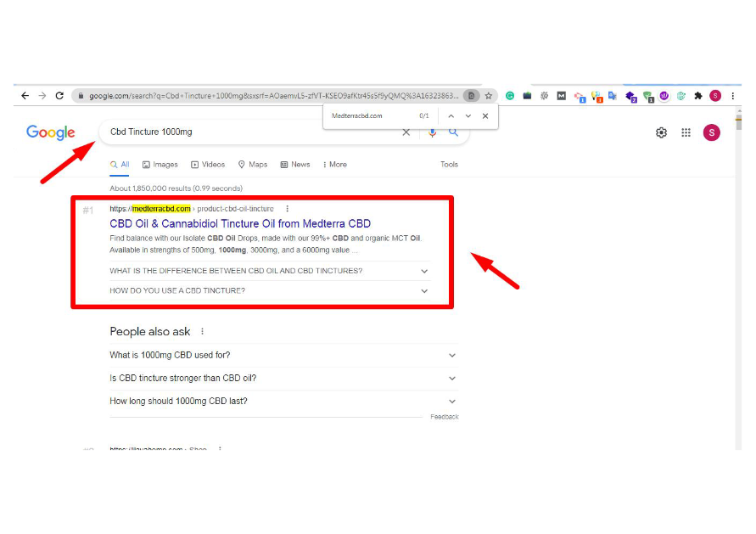This screenshot has height=534, width=756.
Task: Open the green Grammarly extension
Action: 510,96
